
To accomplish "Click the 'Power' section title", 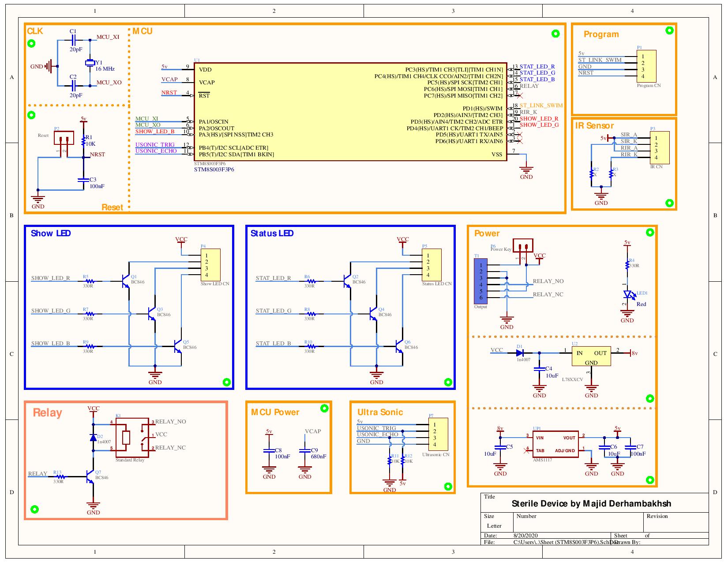I will (x=487, y=233).
